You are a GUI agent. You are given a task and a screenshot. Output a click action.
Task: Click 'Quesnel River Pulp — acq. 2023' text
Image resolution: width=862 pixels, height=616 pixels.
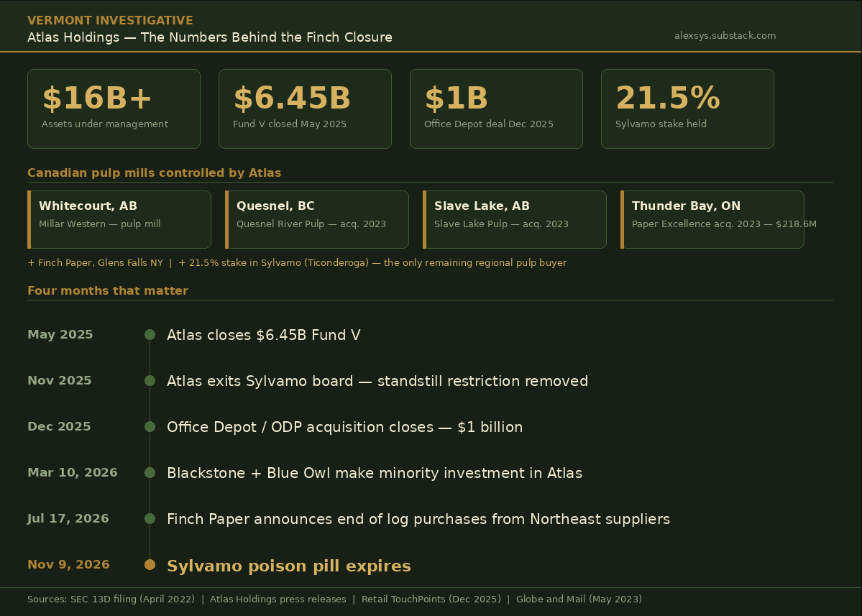(x=311, y=224)
